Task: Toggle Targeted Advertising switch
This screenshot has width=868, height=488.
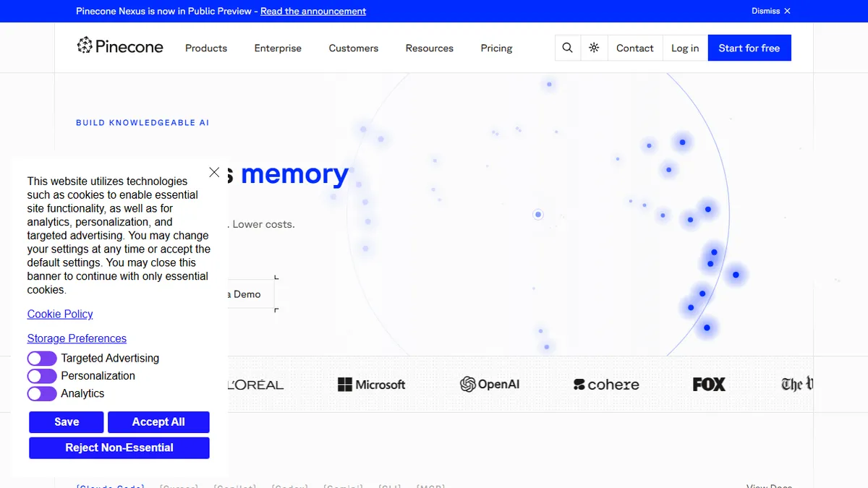Action: (x=42, y=359)
